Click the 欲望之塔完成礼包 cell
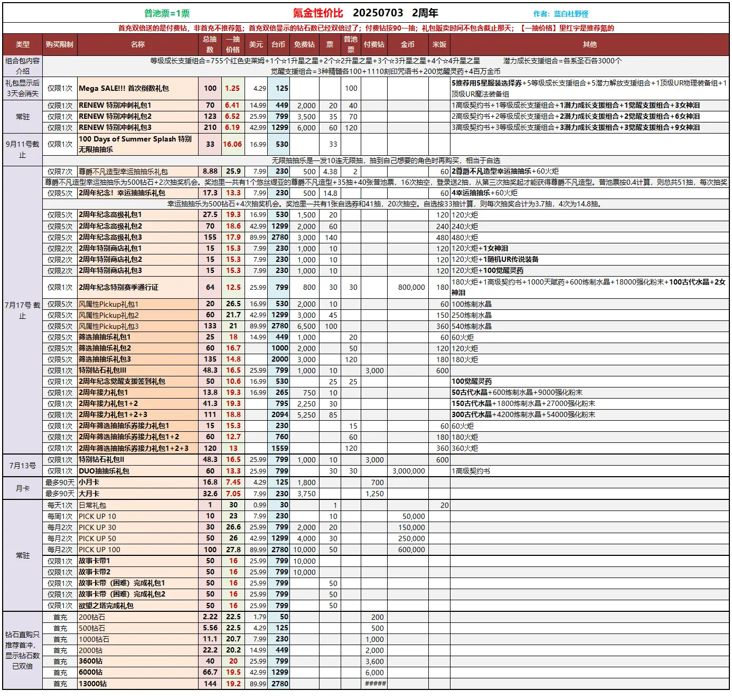732x700 pixels. coord(138,606)
